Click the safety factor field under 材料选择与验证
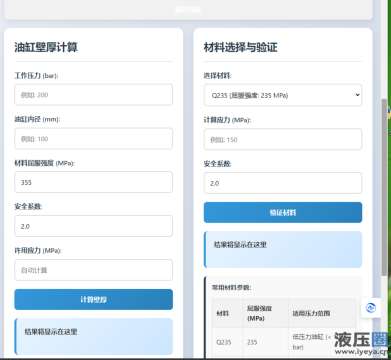 click(x=283, y=183)
